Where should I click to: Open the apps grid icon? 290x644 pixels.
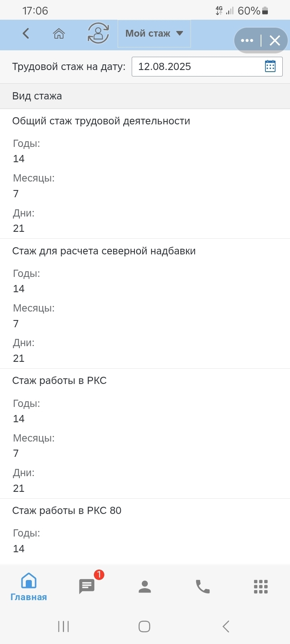point(261,586)
